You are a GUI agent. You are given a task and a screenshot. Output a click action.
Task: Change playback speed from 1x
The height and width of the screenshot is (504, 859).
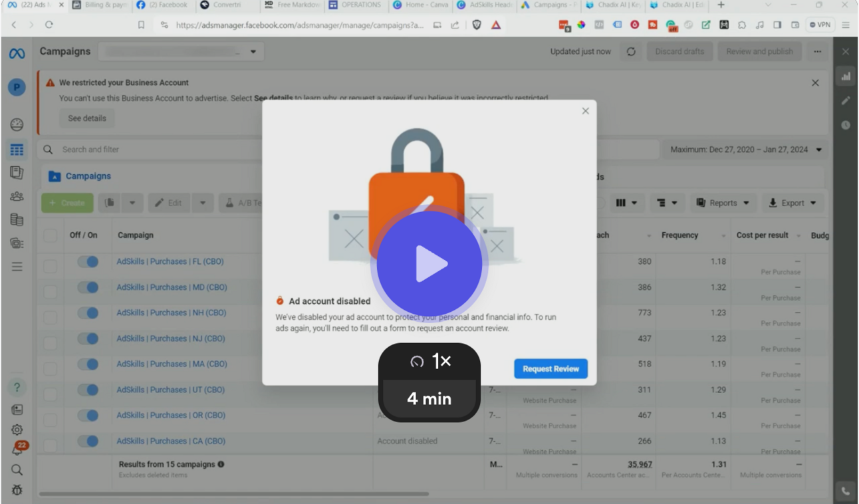click(429, 361)
